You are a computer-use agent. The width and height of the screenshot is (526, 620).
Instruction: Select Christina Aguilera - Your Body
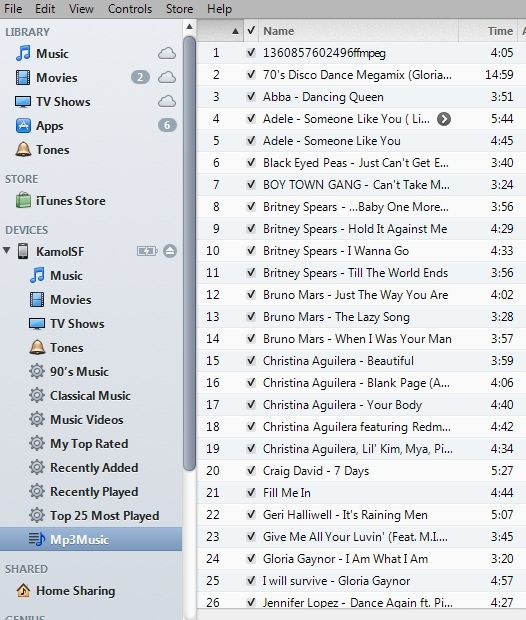click(342, 405)
